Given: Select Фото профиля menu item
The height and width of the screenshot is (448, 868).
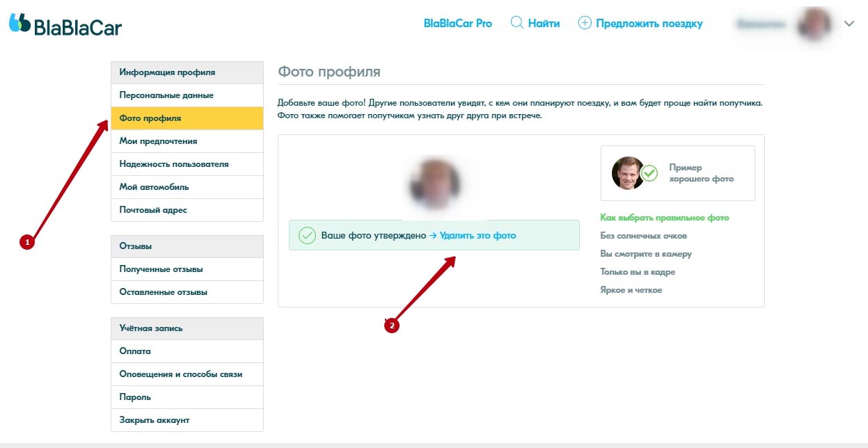Looking at the screenshot, I should click(187, 118).
